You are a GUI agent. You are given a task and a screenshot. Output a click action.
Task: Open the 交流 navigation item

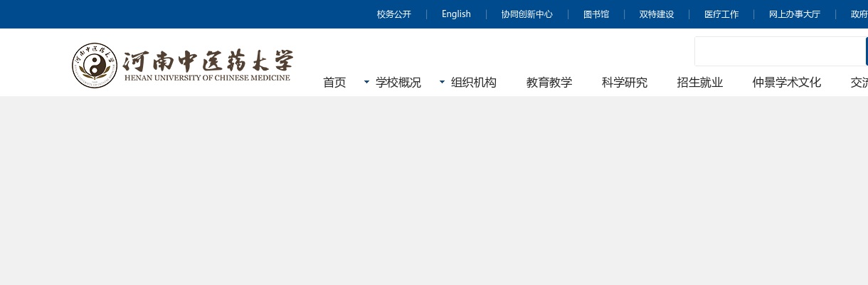pos(859,83)
